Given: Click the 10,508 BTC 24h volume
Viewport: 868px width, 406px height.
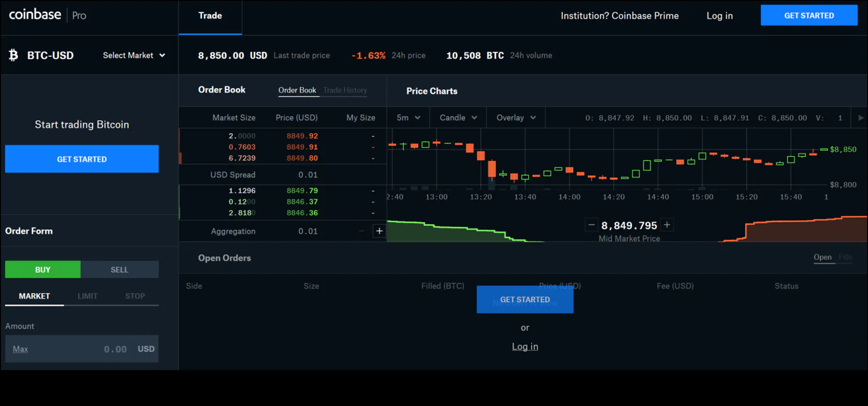Looking at the screenshot, I should click(x=475, y=55).
